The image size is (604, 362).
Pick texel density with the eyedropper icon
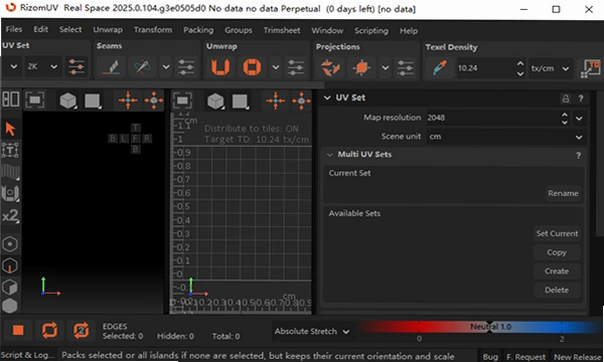coord(440,68)
